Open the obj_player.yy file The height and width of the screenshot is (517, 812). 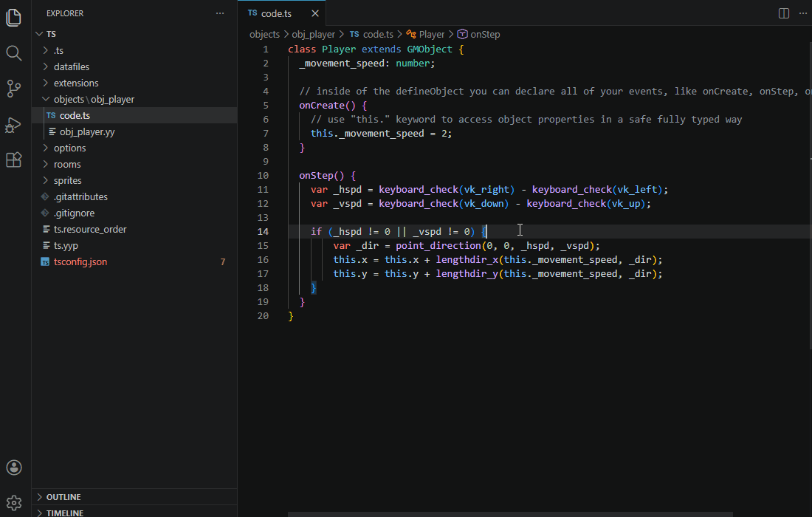pyautogui.click(x=134, y=131)
